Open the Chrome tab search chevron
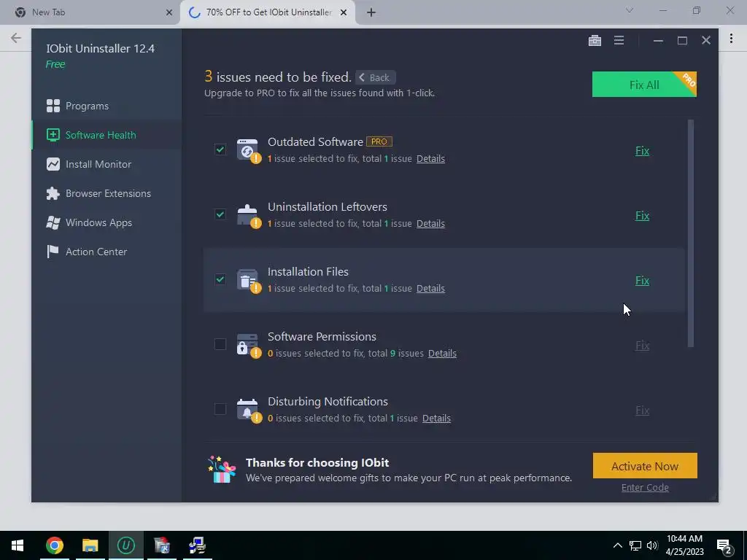 pos(630,10)
